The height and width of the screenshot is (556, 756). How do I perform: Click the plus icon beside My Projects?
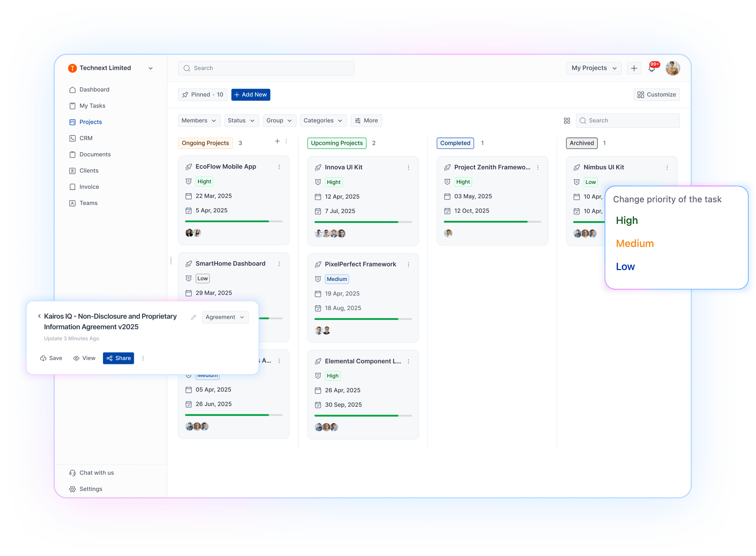634,68
